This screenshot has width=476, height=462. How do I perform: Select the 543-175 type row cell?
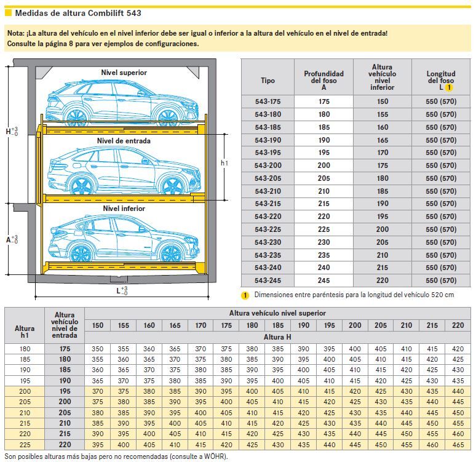click(x=268, y=102)
